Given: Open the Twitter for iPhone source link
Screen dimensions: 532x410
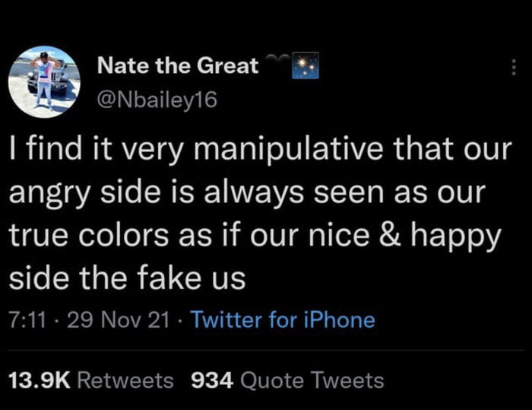Looking at the screenshot, I should tap(283, 319).
